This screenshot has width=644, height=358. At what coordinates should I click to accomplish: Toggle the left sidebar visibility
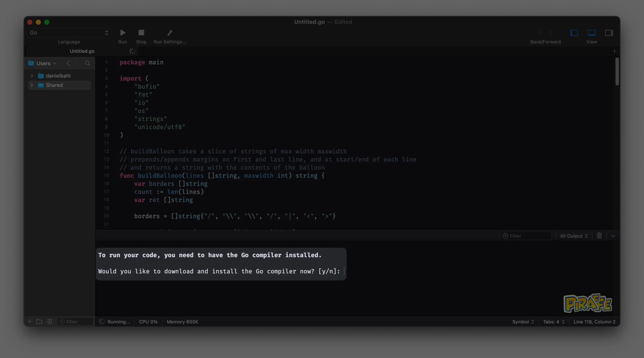coord(574,33)
